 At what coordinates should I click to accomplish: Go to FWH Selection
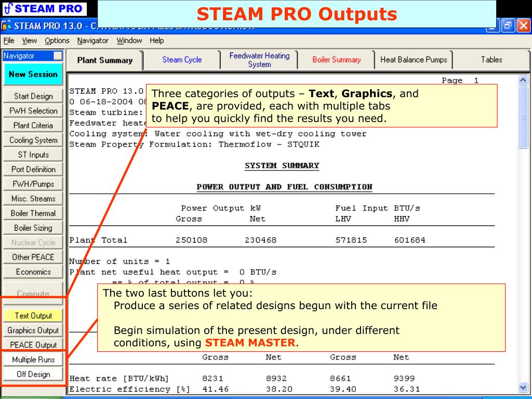click(x=33, y=111)
